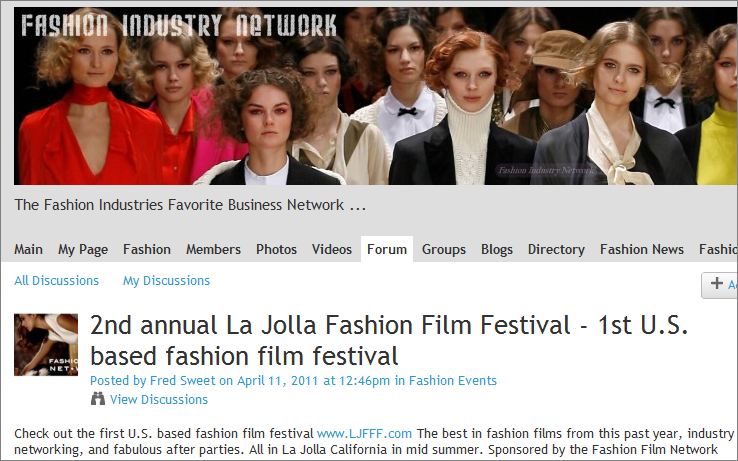Select the Forum tab
This screenshot has height=461, width=738.
(387, 249)
